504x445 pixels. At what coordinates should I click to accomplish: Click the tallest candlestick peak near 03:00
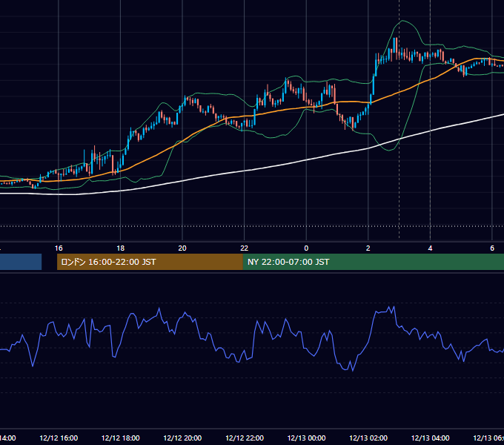(x=397, y=45)
